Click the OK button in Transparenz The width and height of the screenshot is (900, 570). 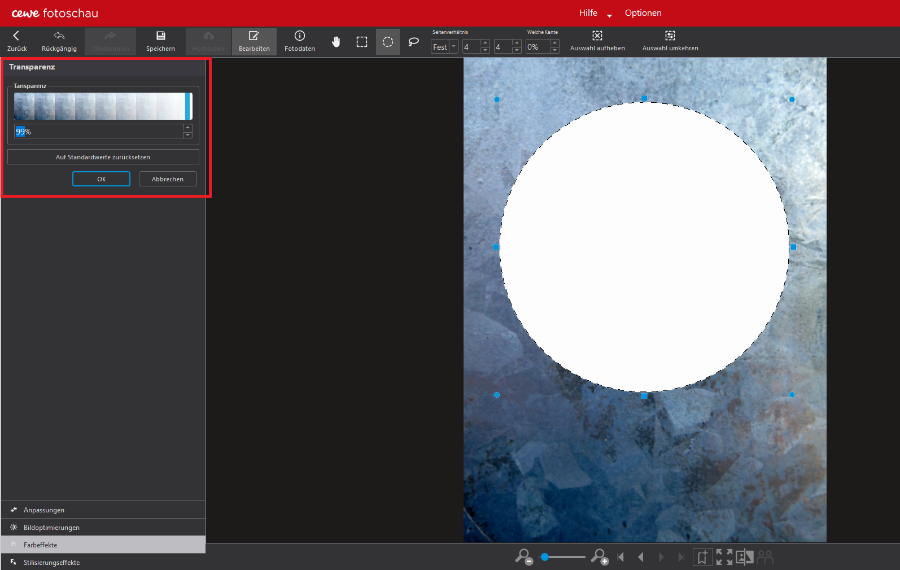[101, 179]
